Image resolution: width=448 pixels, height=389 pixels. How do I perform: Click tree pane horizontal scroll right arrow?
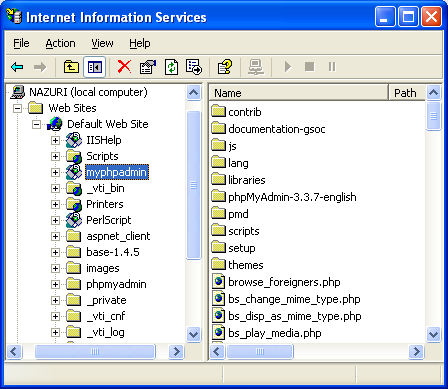click(177, 351)
